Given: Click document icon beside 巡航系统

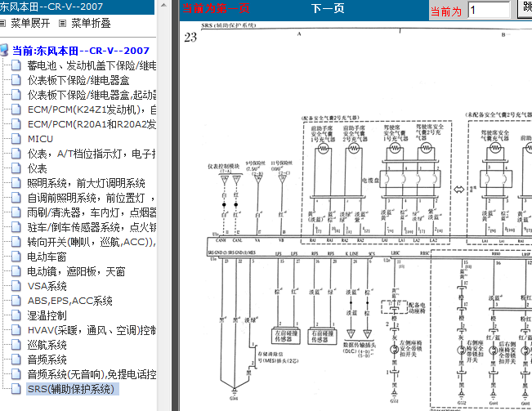Looking at the screenshot, I should [16, 345].
